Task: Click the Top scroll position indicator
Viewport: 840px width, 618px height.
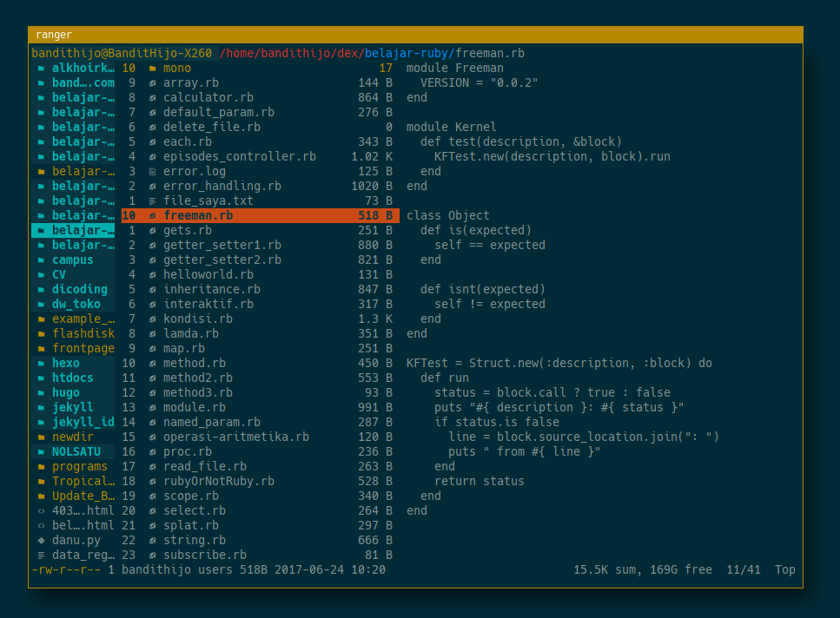Action: coord(785,569)
